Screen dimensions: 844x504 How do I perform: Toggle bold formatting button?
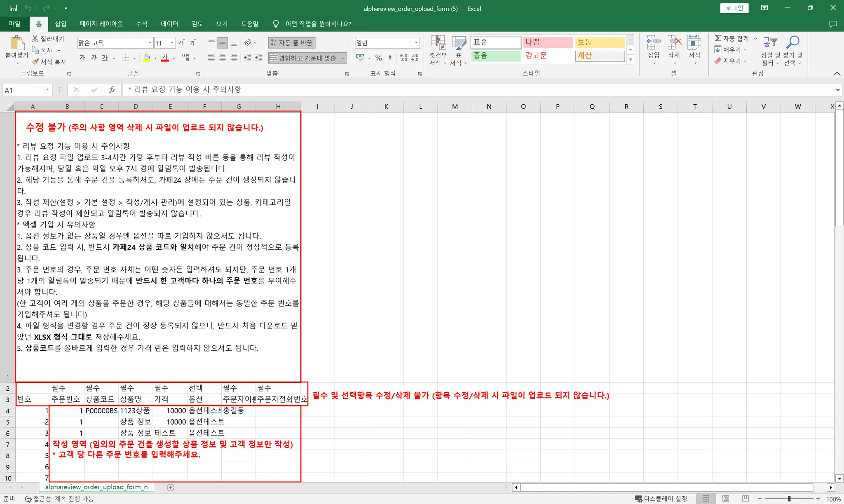tap(82, 58)
